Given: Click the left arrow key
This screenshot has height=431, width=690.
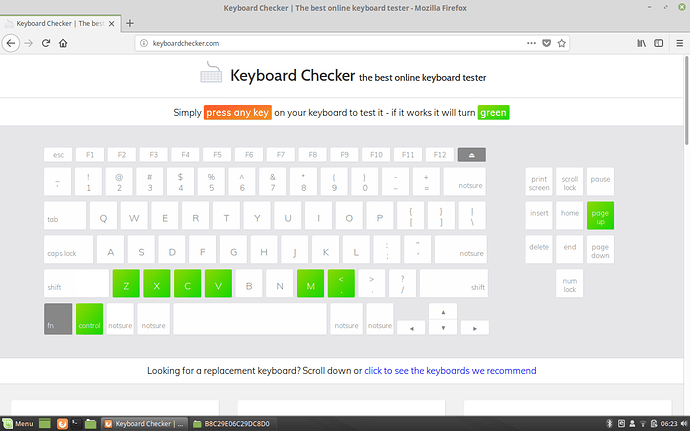Looking at the screenshot, I should (x=411, y=328).
